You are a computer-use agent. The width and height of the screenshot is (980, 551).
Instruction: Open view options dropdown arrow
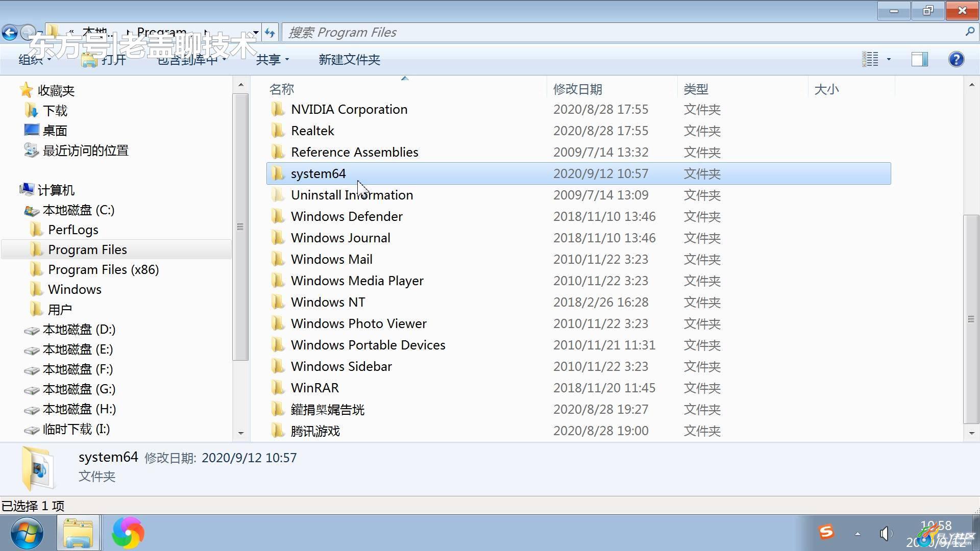pos(889,59)
